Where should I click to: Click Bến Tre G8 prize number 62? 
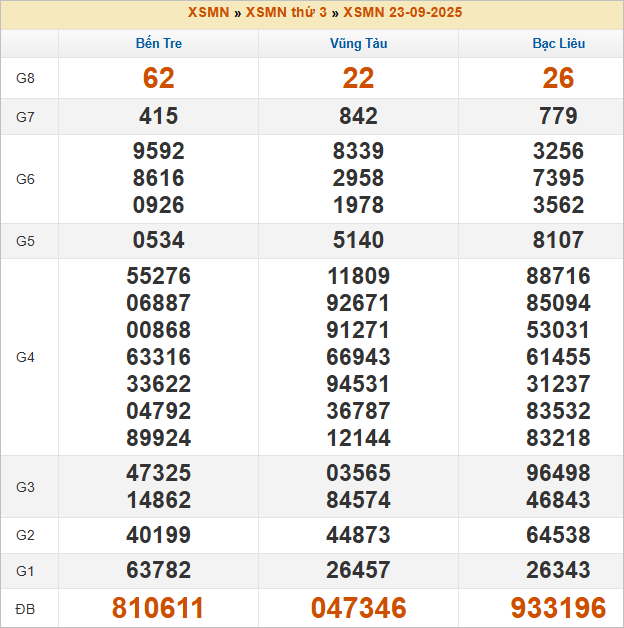159,78
